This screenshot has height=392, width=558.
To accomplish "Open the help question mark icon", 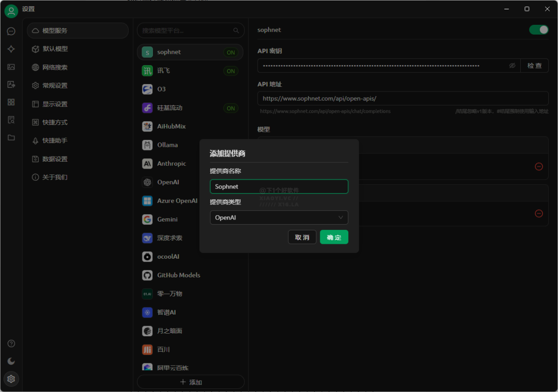I will (x=11, y=343).
